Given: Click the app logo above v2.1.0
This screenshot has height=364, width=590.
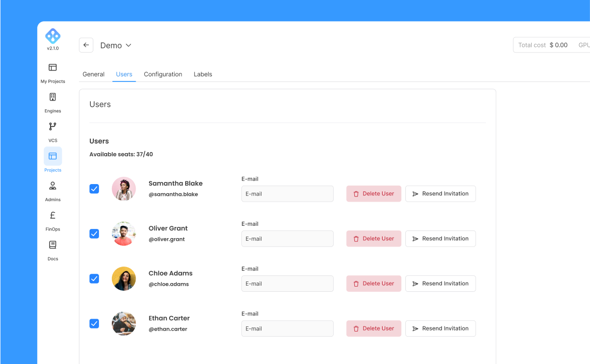Looking at the screenshot, I should [53, 36].
